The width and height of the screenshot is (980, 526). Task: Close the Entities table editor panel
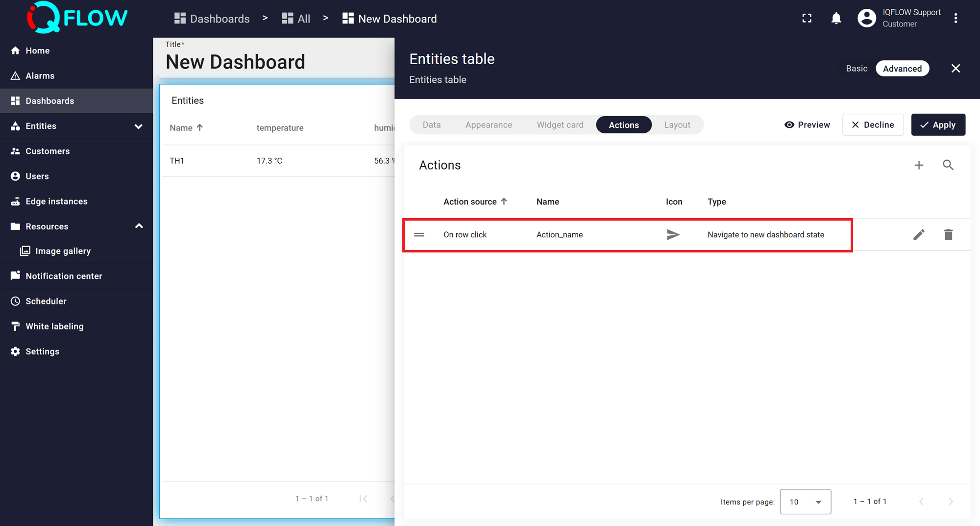pos(955,69)
